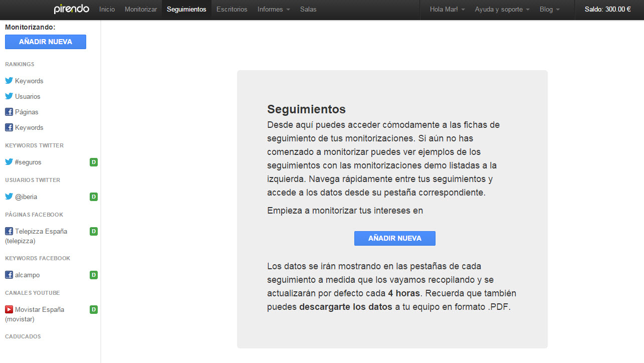Screen dimensions: 644x363
Task: Click the Facebook icon next to alcampo
Action: 9,275
